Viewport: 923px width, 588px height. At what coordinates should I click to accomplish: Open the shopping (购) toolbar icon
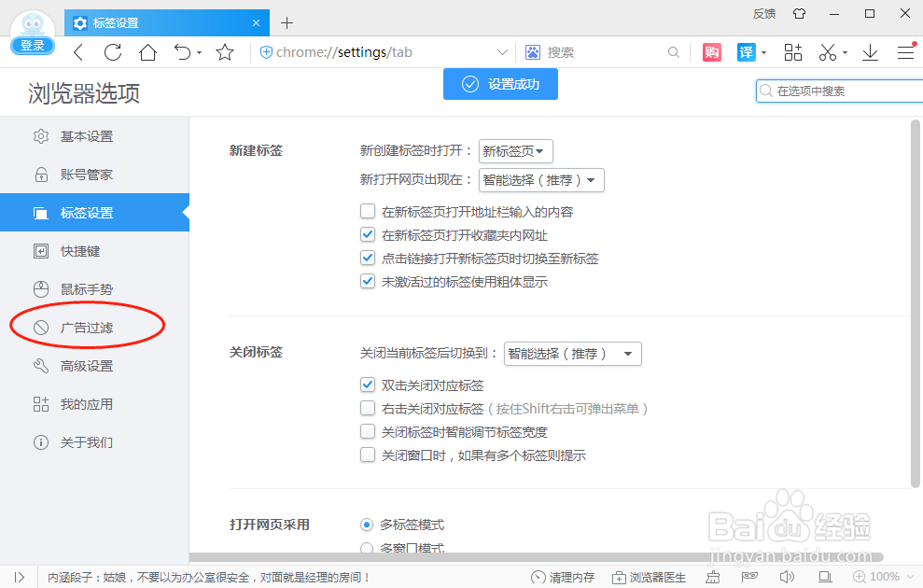[711, 52]
